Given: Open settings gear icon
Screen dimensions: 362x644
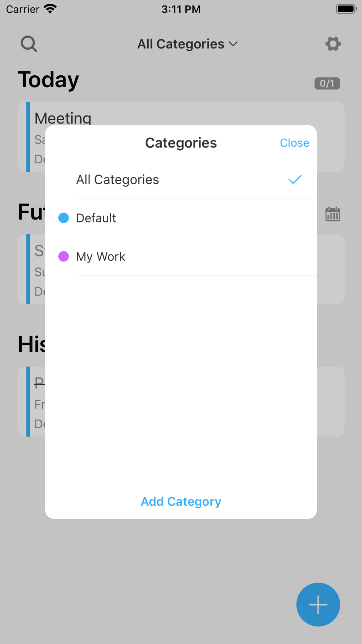Looking at the screenshot, I should [x=333, y=44].
